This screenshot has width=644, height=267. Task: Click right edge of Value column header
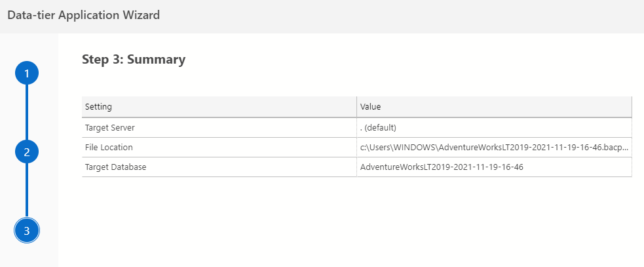(x=631, y=106)
